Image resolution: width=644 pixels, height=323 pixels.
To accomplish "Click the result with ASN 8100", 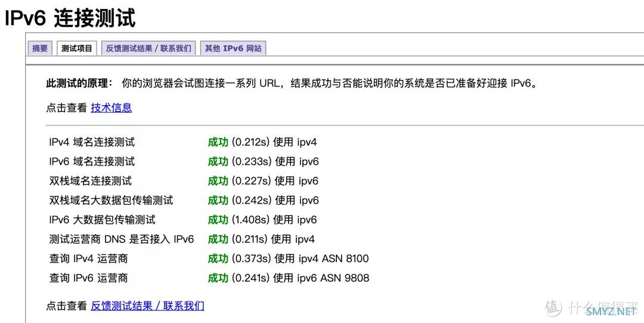I will (x=289, y=259).
